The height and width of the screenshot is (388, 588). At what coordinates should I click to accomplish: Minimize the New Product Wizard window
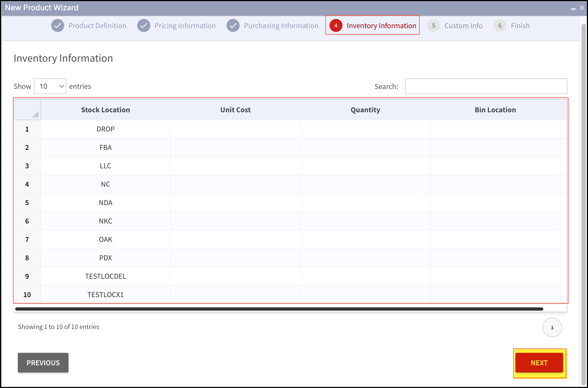[x=573, y=9]
